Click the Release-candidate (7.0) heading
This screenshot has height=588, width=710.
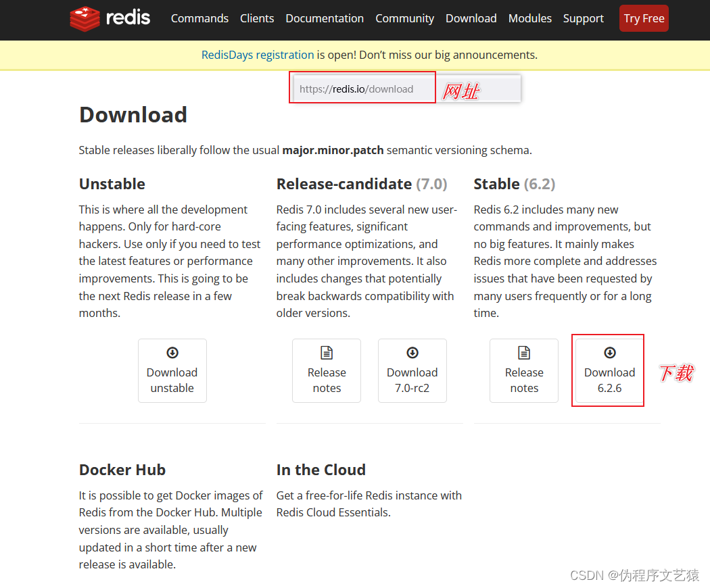click(x=362, y=185)
